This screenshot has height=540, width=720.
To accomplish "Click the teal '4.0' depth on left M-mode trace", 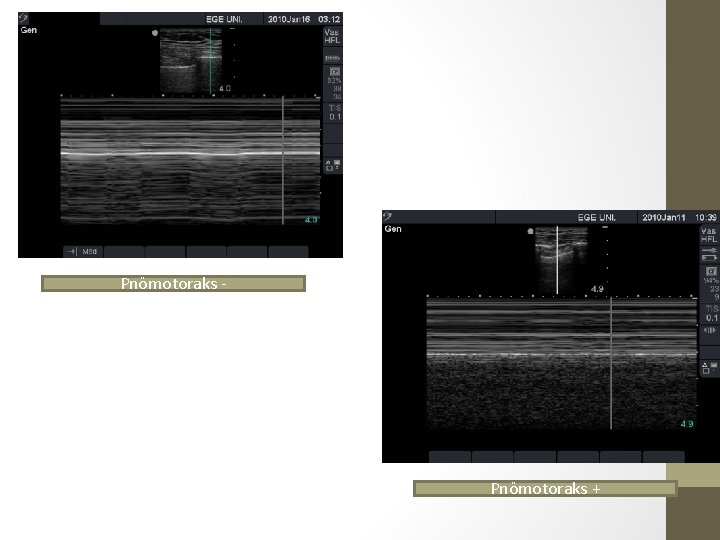I will (311, 220).
